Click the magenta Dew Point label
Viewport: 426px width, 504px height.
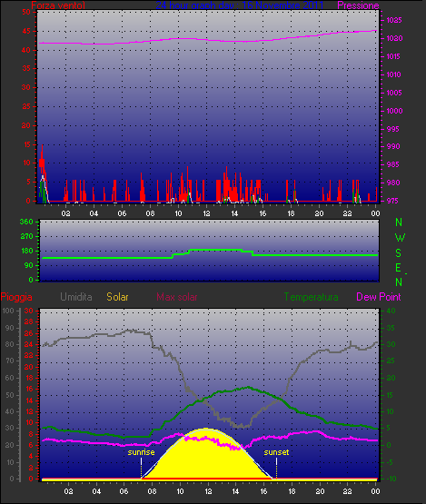click(x=379, y=297)
